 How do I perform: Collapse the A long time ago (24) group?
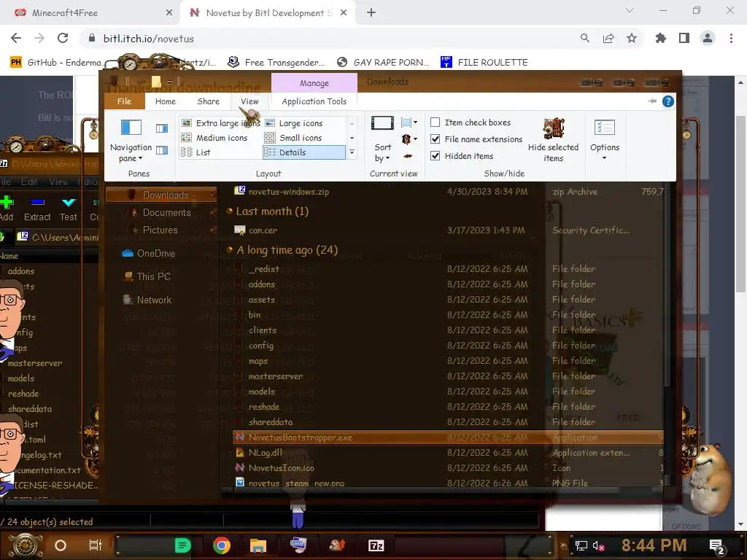tap(230, 249)
